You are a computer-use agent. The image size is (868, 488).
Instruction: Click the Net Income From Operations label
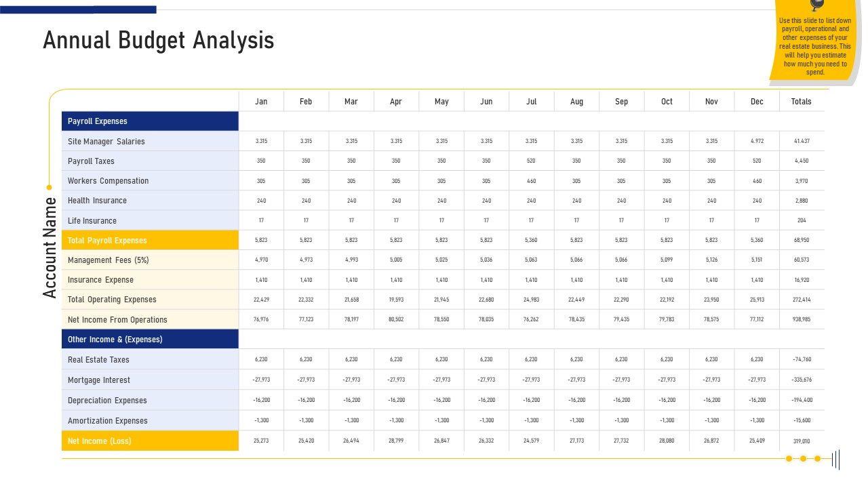[x=117, y=320]
